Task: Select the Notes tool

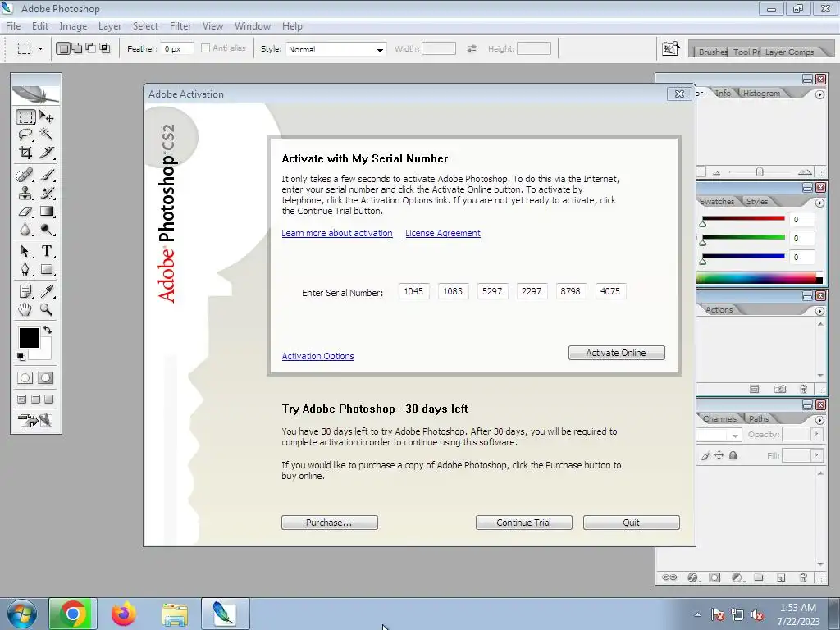Action: [x=25, y=291]
